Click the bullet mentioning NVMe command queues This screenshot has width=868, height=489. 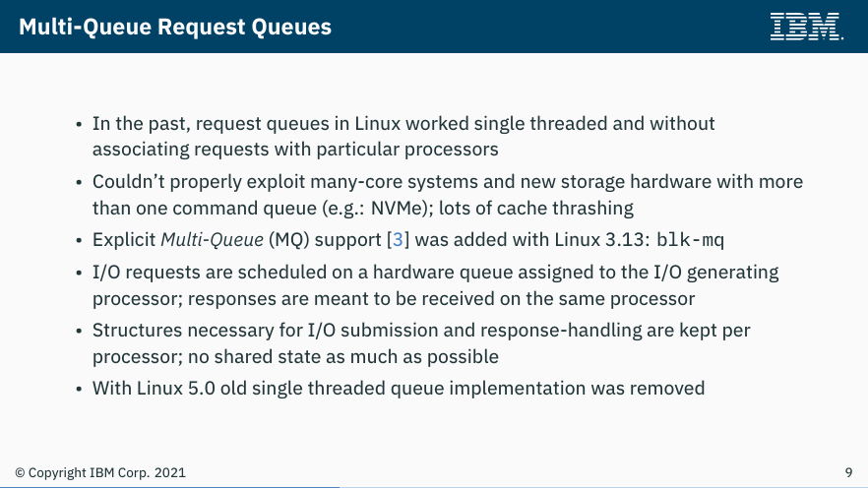(447, 195)
